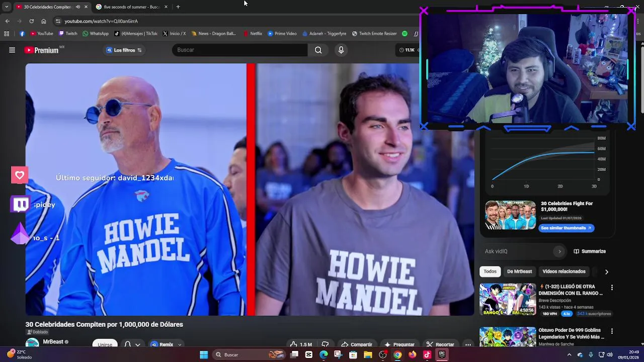Switch to the five seconds of summer tab
This screenshot has height=362, width=644.
[x=132, y=7]
